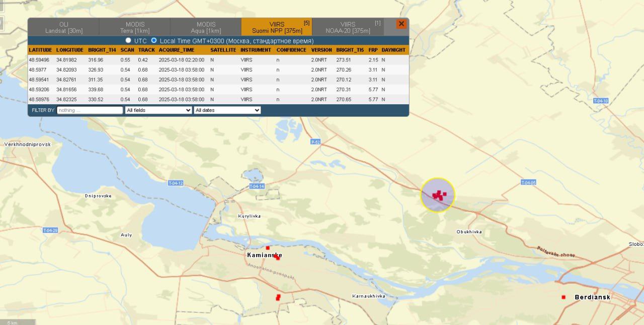
Task: Click the T-04-14 road shield icon
Action: pyautogui.click(x=257, y=186)
